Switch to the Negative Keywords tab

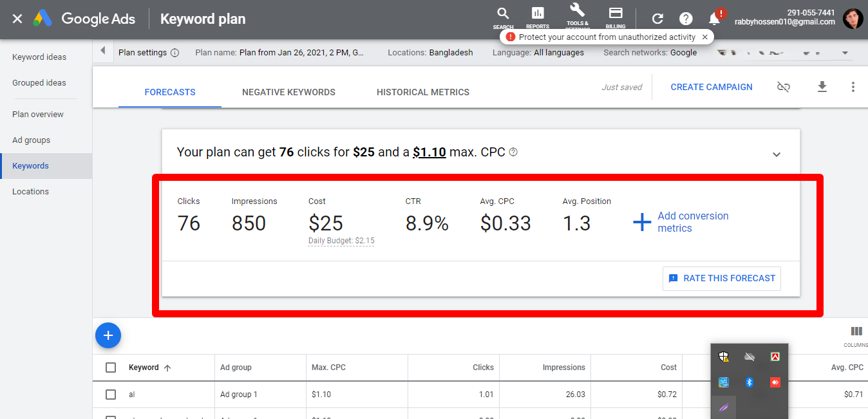[288, 92]
